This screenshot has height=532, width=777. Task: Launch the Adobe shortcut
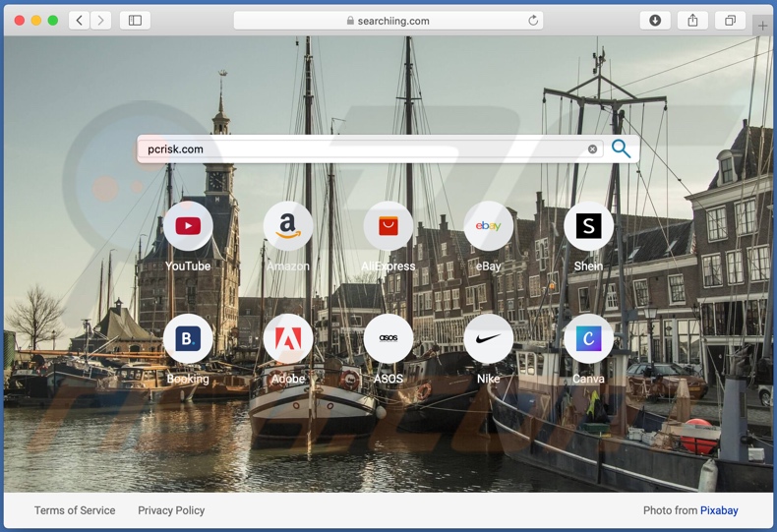pyautogui.click(x=287, y=339)
